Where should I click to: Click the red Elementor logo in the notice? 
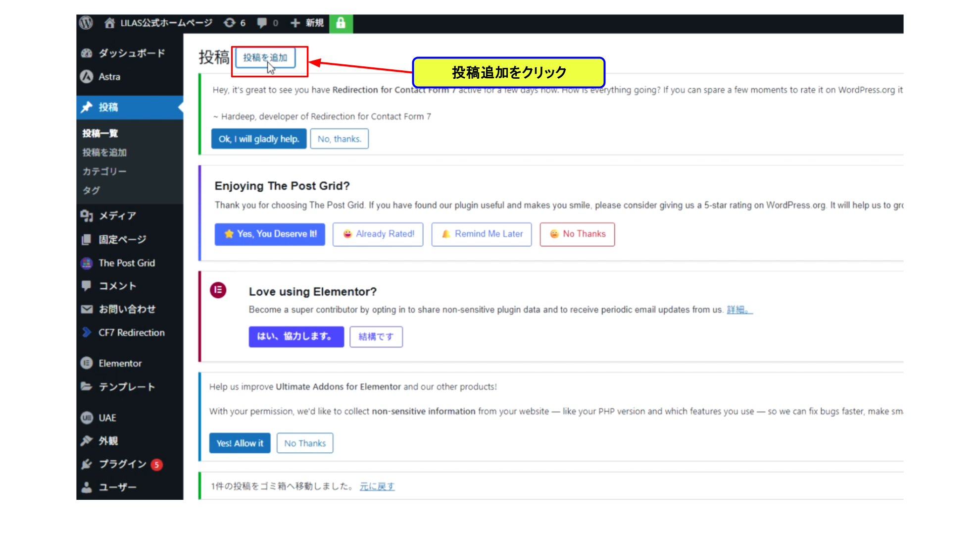218,290
